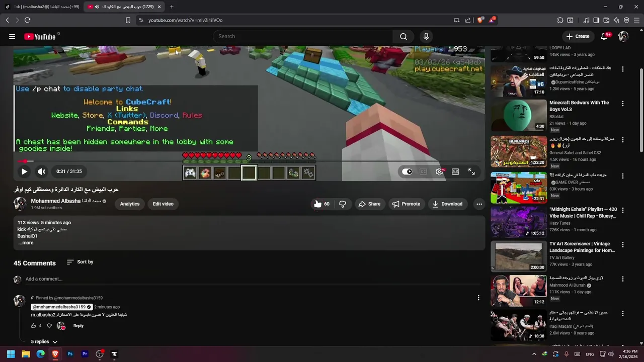This screenshot has width=644, height=362.
Task: Open Brave Rewards triangle icon
Action: (492, 20)
